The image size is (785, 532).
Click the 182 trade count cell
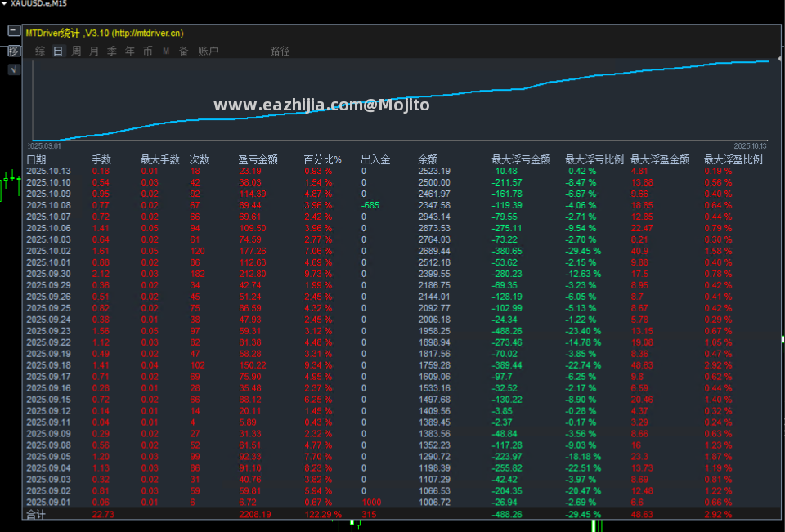(x=198, y=274)
